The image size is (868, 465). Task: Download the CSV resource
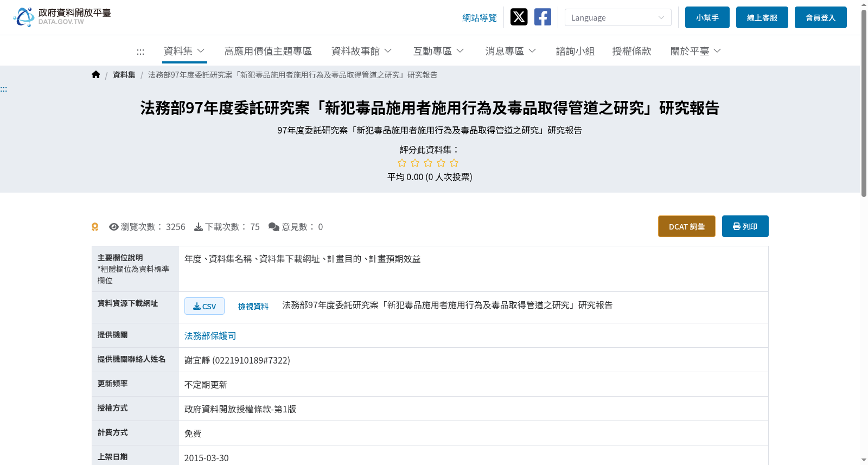coord(205,306)
